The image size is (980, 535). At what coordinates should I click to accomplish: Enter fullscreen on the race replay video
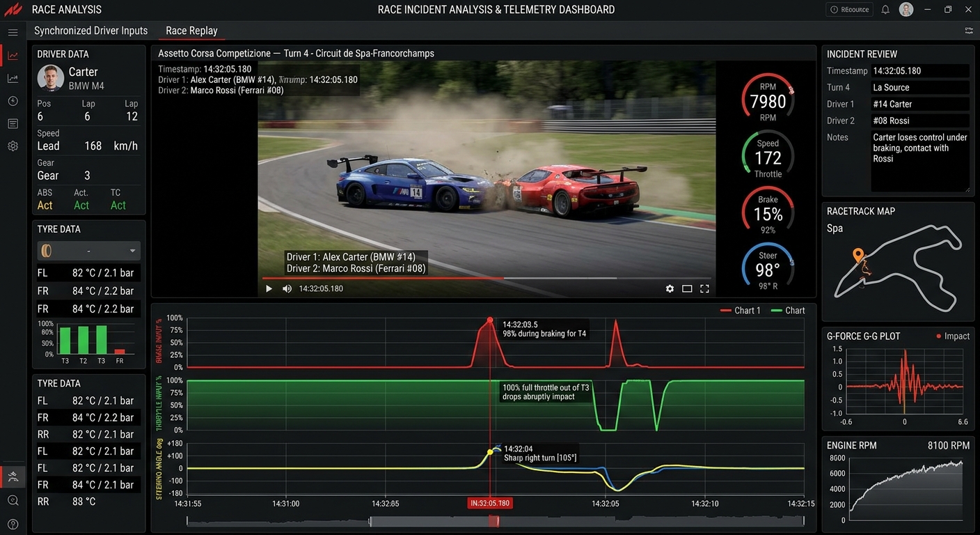tap(704, 288)
